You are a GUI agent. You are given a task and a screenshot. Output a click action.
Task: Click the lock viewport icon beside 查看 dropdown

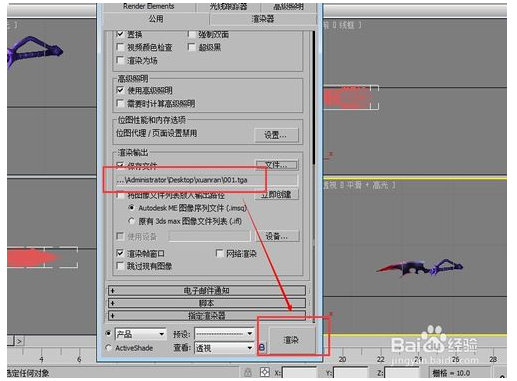click(262, 348)
